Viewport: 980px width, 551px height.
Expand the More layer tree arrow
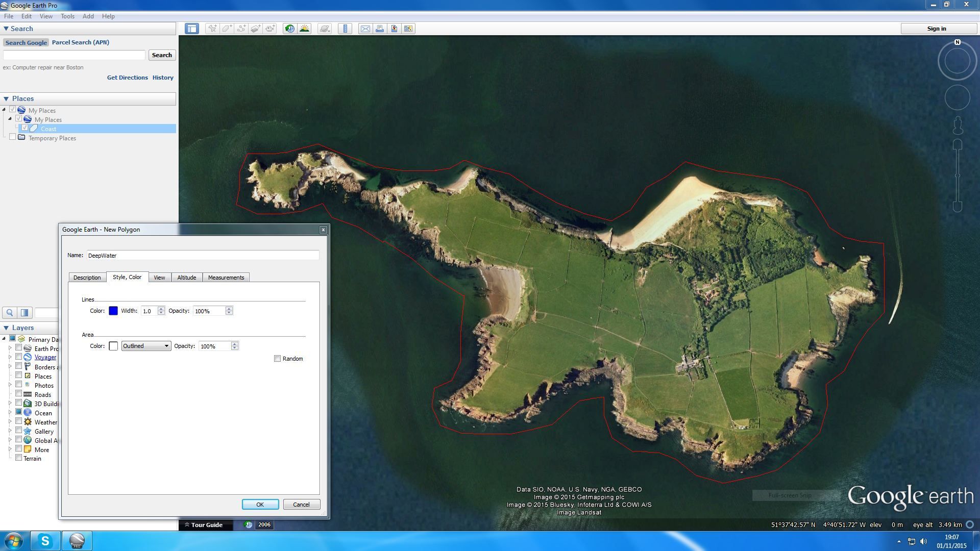[x=10, y=449]
